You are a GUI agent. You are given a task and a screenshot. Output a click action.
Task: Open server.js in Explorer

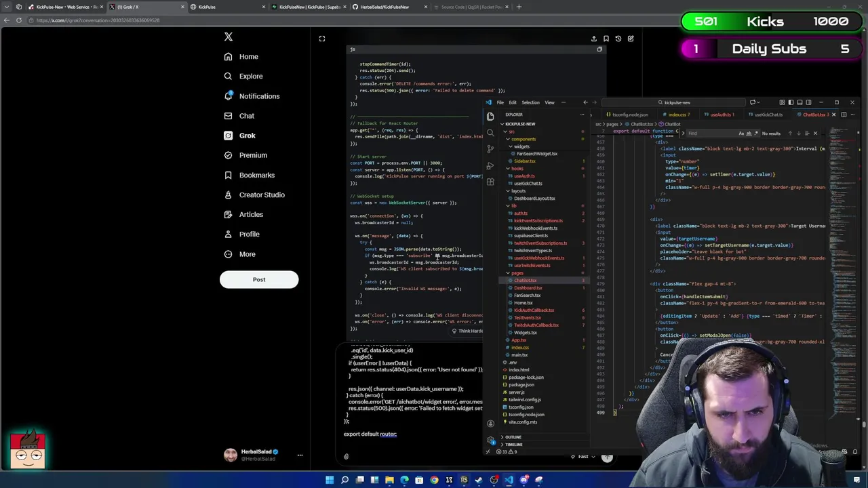517,392
